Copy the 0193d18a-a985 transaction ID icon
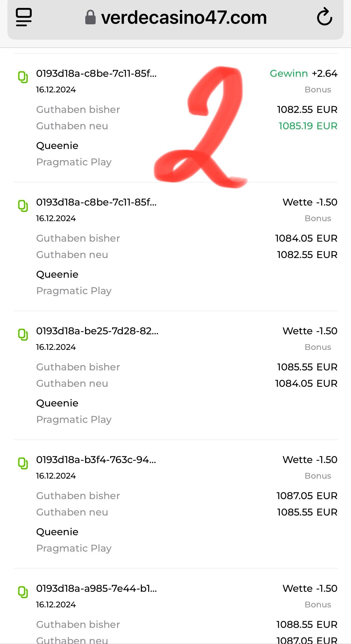351x644 pixels. [23, 592]
